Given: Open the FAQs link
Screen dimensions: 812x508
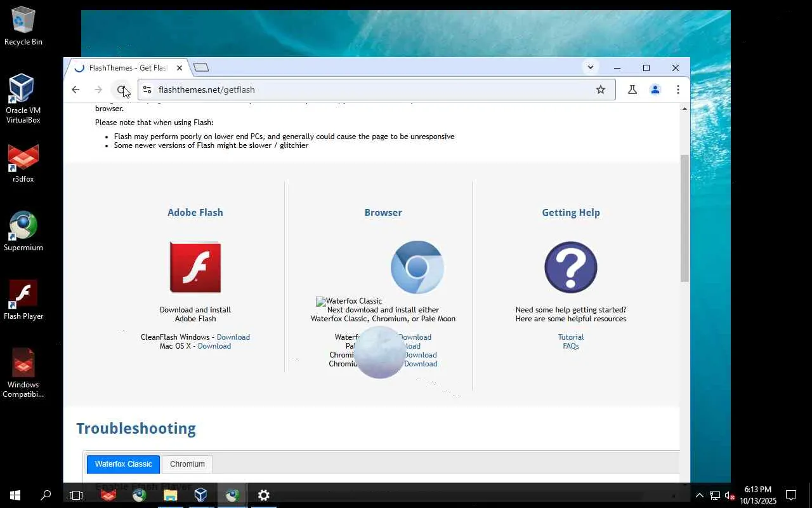Looking at the screenshot, I should pyautogui.click(x=571, y=346).
